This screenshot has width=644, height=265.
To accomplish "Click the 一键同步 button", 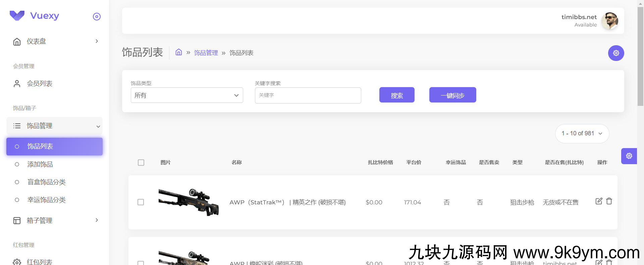I will pos(452,95).
